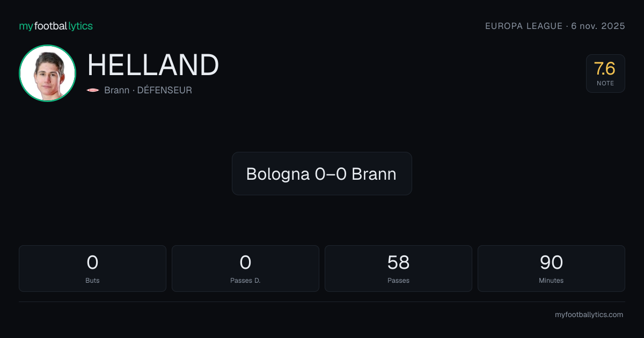
Task: Click the 58 Passes stat card
Action: pyautogui.click(x=398, y=268)
